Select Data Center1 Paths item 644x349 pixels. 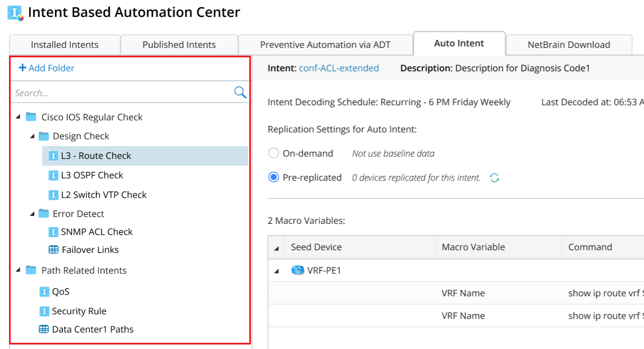click(x=93, y=329)
